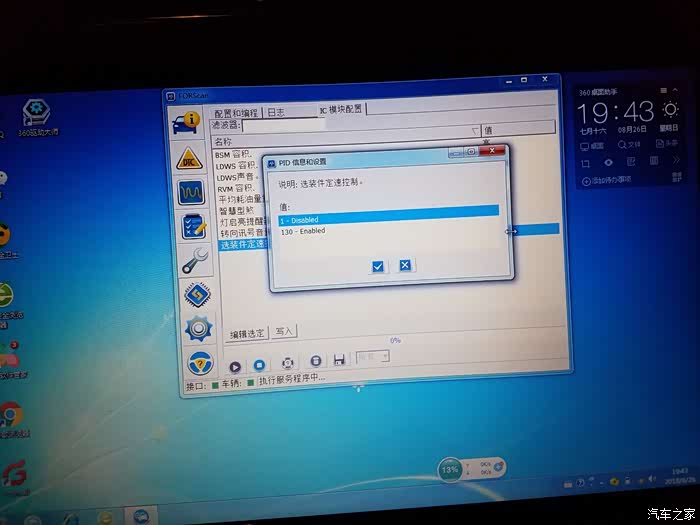Open the tests checklist section

point(194,226)
